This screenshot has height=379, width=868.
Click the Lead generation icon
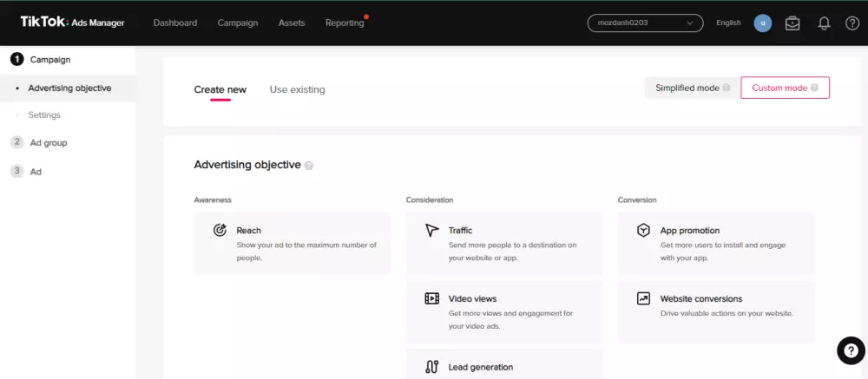[432, 367]
